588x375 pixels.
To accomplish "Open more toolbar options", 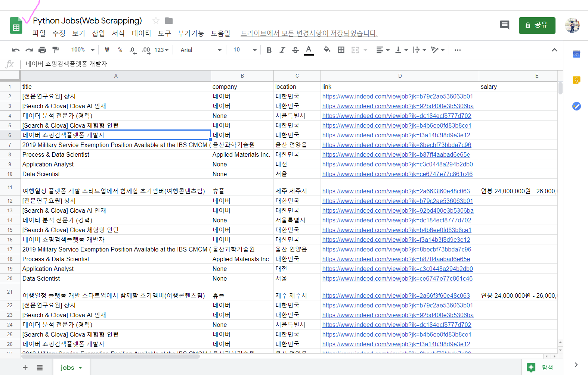I will (x=458, y=50).
